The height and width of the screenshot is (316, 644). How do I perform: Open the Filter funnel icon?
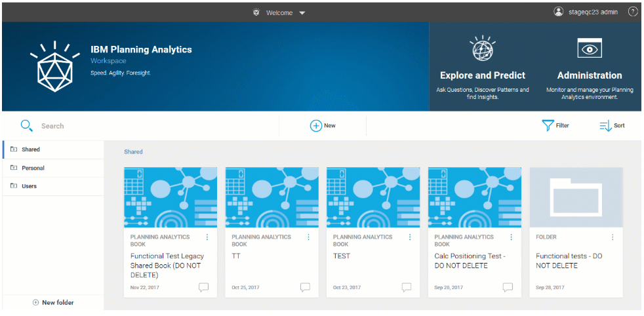pos(548,126)
